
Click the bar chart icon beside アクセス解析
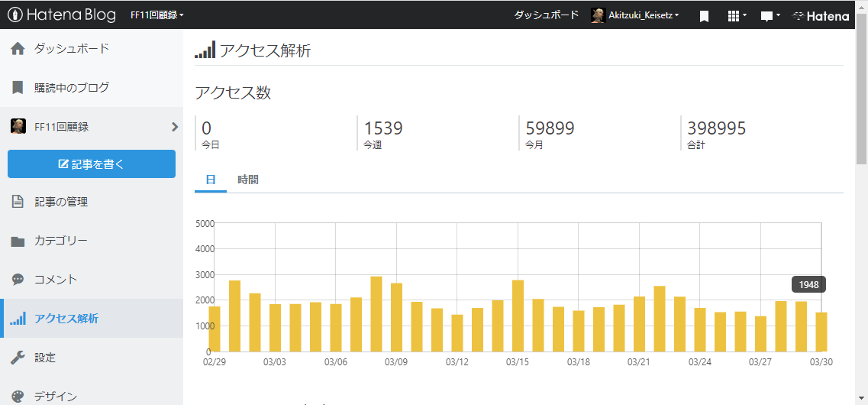18,319
